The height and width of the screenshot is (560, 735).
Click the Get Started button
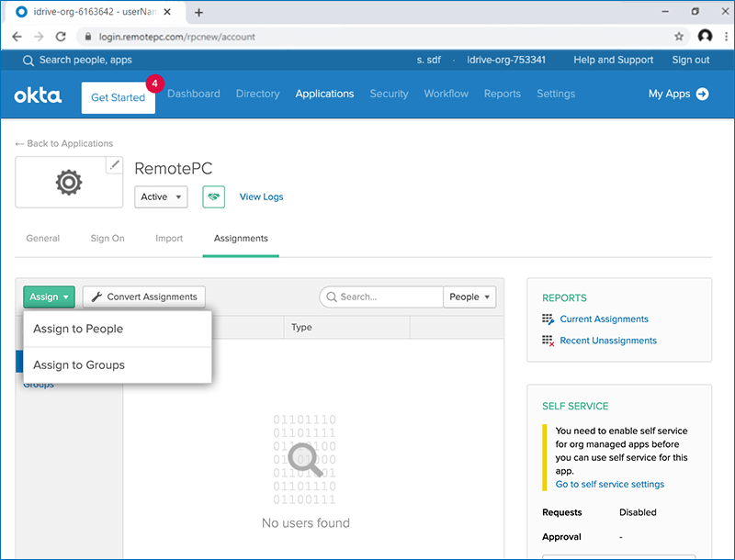(x=119, y=98)
